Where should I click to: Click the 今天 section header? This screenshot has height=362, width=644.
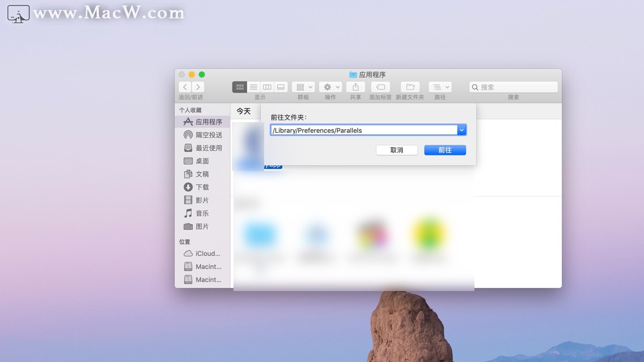(244, 111)
